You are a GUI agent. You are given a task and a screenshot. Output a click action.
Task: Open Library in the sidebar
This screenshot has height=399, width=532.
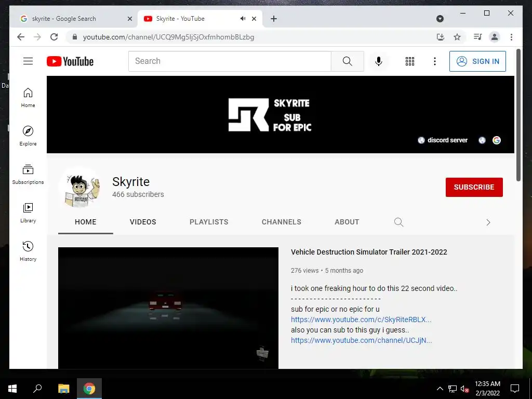click(x=28, y=212)
